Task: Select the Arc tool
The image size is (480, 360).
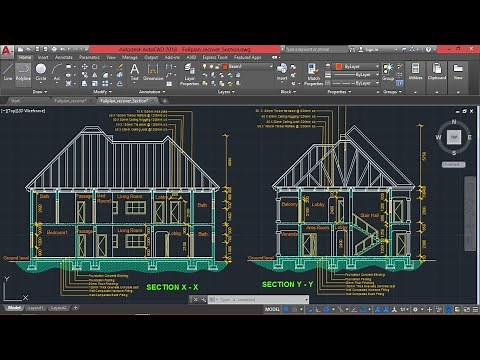Action: tap(57, 72)
